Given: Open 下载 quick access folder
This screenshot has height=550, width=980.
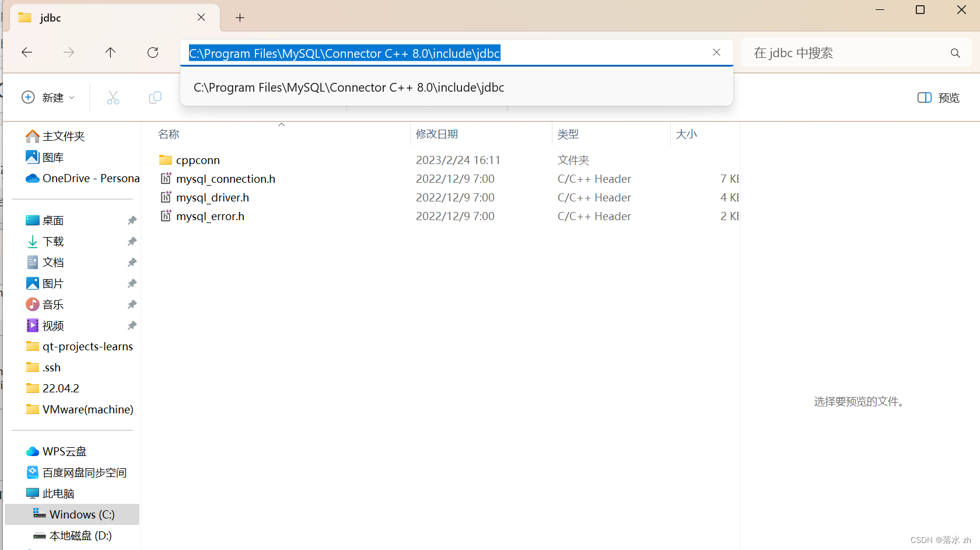Looking at the screenshot, I should point(45,241).
